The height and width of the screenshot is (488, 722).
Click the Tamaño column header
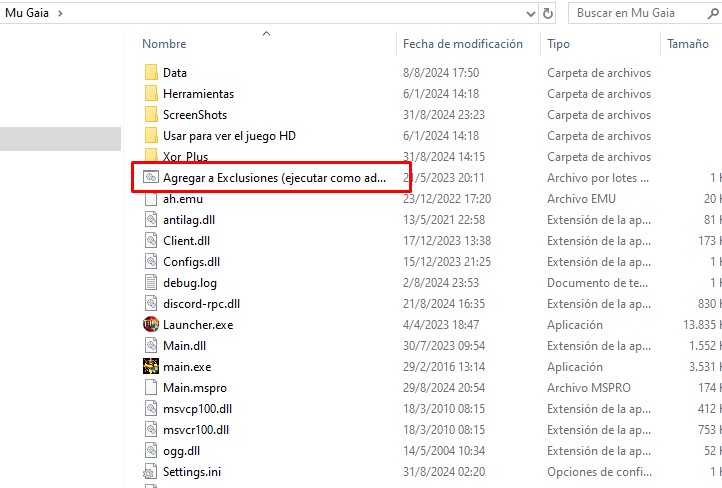click(687, 44)
